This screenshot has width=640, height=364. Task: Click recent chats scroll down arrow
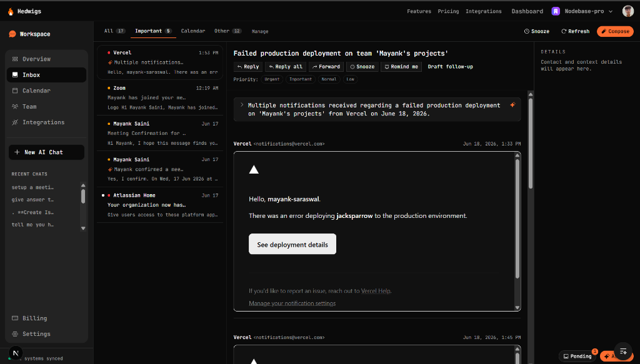point(83,229)
